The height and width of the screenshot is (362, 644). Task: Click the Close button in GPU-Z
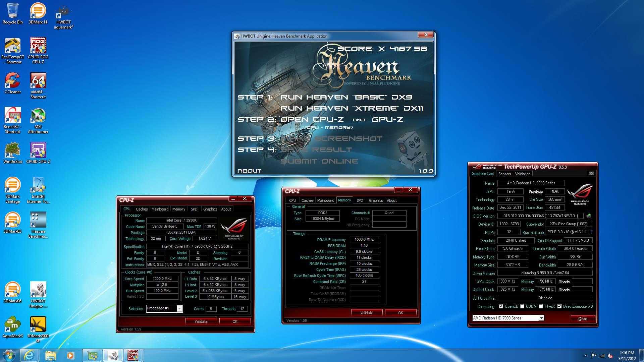583,319
